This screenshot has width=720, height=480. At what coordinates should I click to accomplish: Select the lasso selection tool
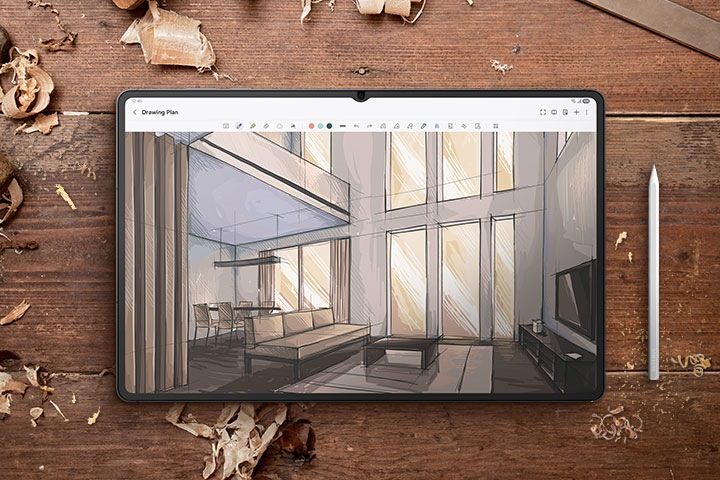(279, 126)
